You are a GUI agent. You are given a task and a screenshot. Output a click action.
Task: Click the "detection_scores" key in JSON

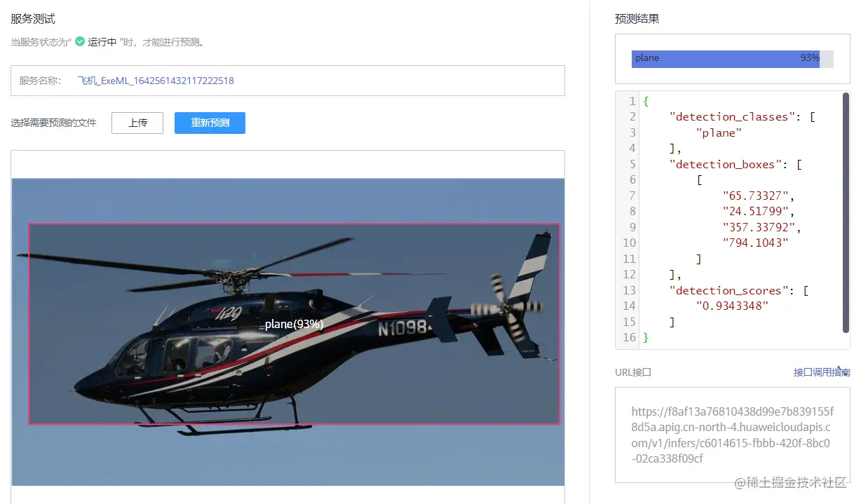coord(729,290)
